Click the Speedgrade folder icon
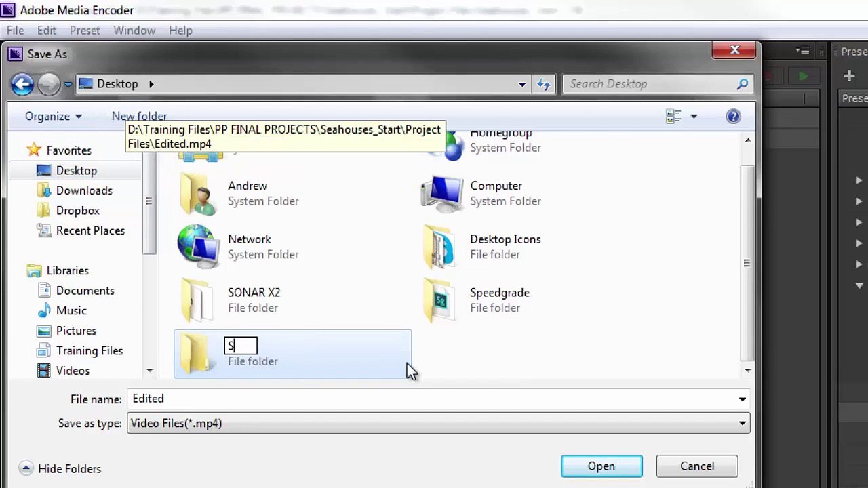This screenshot has height=488, width=868. (x=440, y=300)
